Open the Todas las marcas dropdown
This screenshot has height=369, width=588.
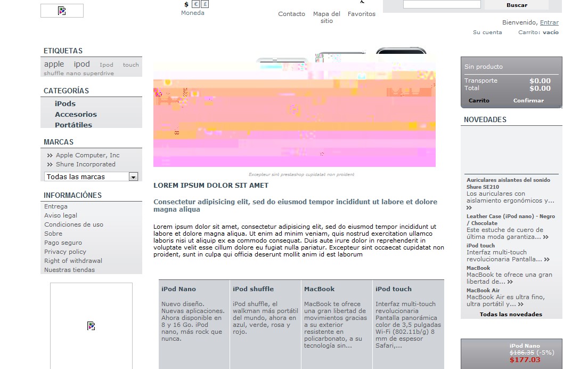coord(91,177)
